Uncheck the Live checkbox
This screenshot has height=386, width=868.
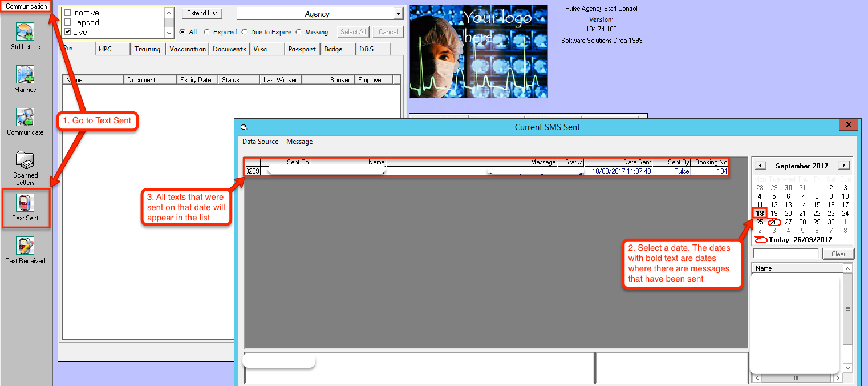click(x=68, y=32)
